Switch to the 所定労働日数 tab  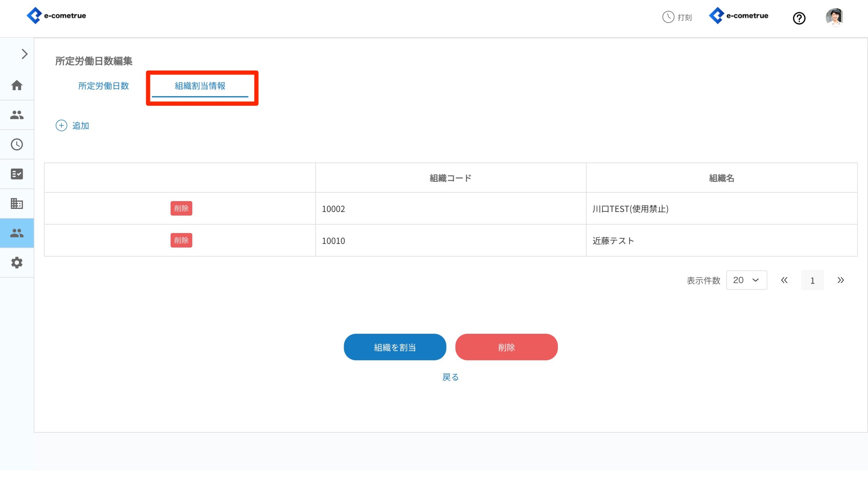(103, 86)
